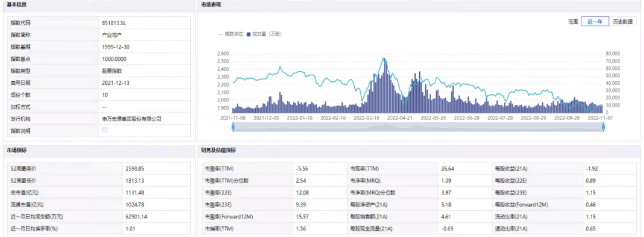
Task: Click the 近一月日均成交额 value 62901.14
Action: click(x=137, y=217)
